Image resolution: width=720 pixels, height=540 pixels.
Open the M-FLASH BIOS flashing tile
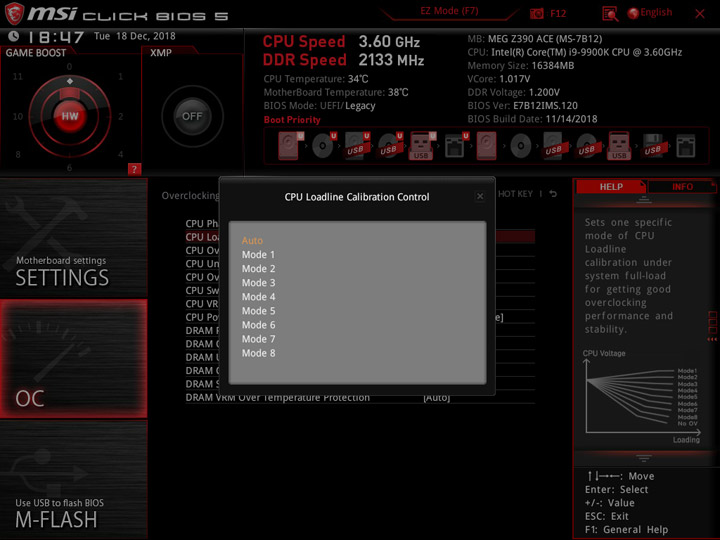(x=73, y=480)
